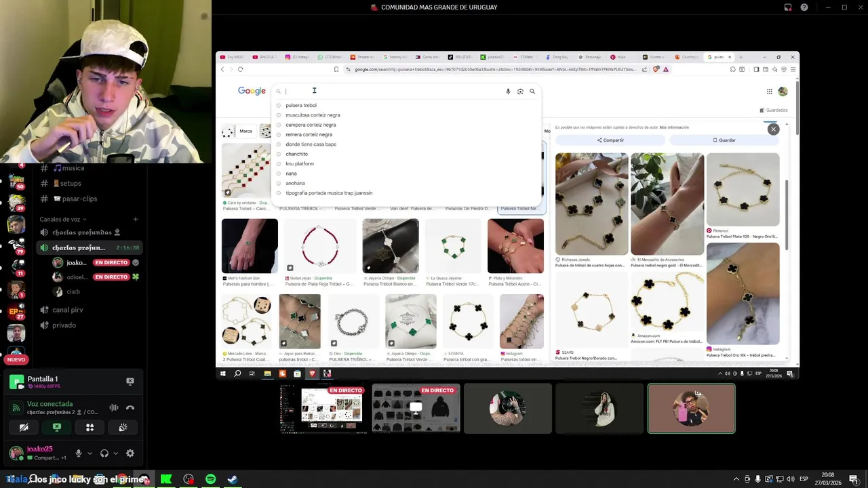
Task: Open Google Lens image search icon
Action: pos(520,91)
